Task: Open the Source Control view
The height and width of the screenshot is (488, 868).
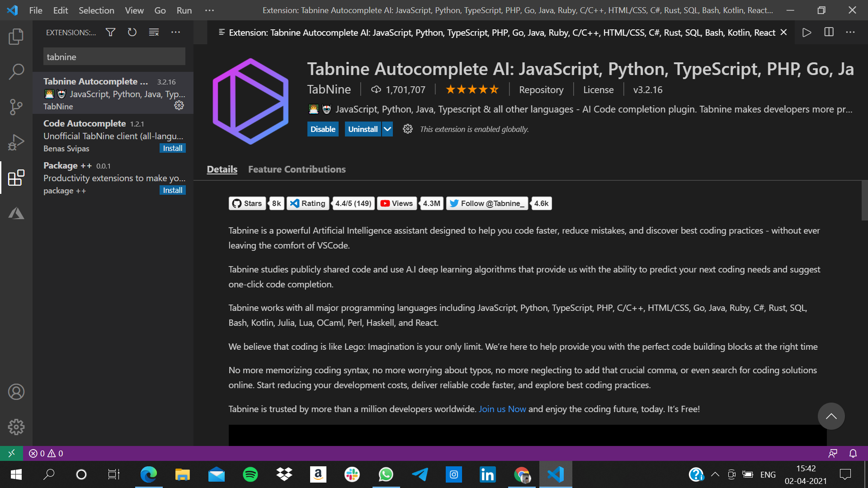Action: coord(16,107)
